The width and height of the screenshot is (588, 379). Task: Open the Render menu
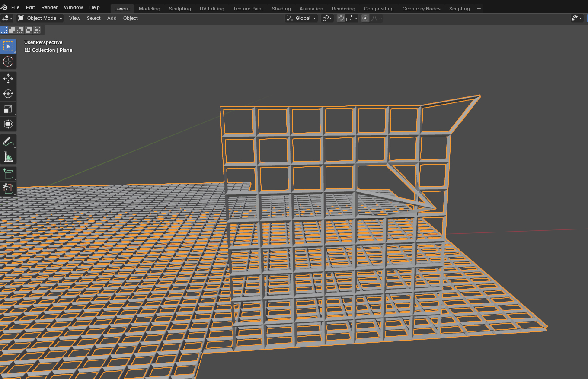[49, 8]
